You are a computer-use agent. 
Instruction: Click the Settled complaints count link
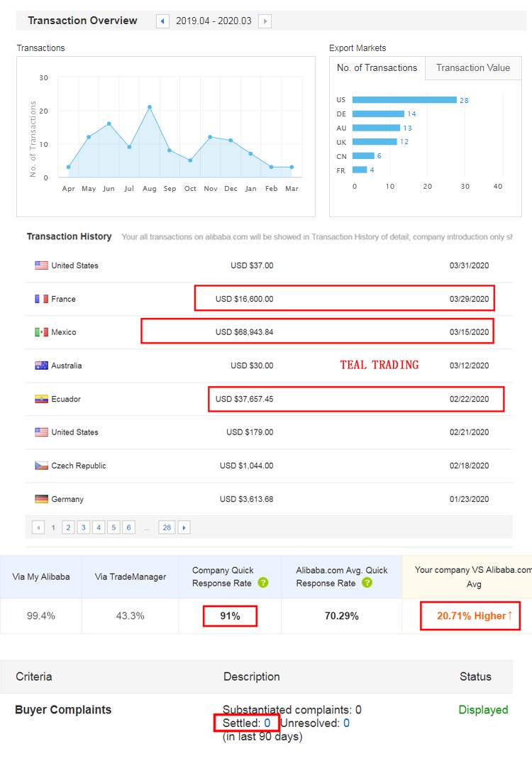pos(267,723)
